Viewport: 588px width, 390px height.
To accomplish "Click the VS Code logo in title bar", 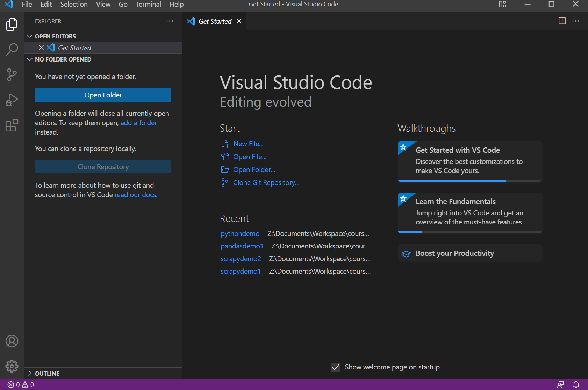I will tap(9, 4).
